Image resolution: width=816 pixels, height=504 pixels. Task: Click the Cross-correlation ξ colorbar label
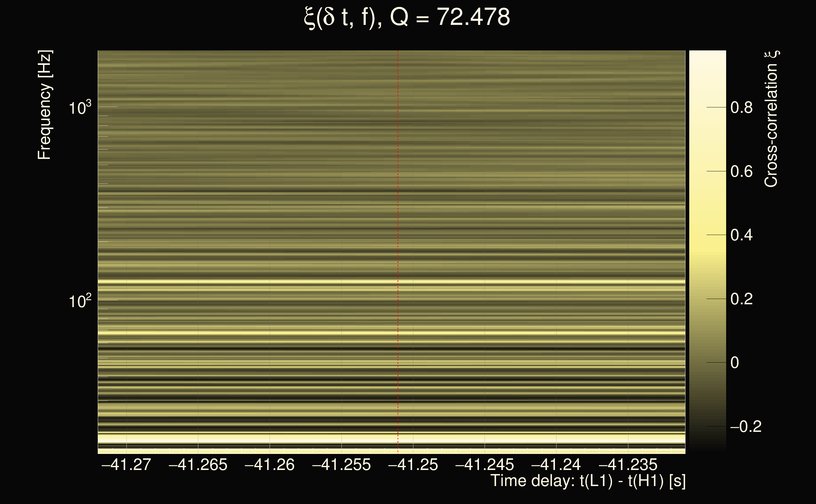[x=771, y=119]
